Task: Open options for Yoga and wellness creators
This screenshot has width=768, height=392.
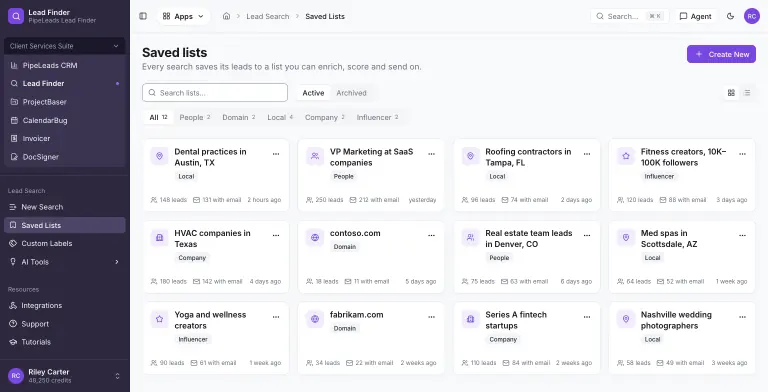Action: 276,317
